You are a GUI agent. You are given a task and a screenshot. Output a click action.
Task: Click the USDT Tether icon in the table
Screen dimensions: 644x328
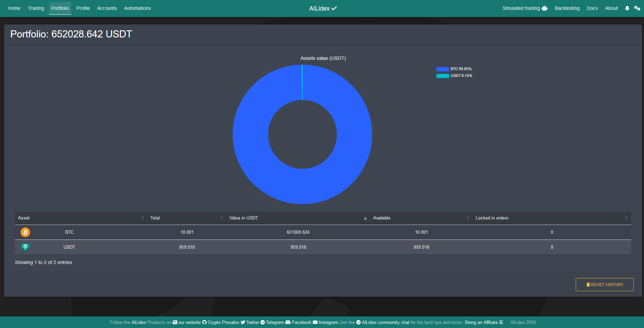(x=25, y=247)
